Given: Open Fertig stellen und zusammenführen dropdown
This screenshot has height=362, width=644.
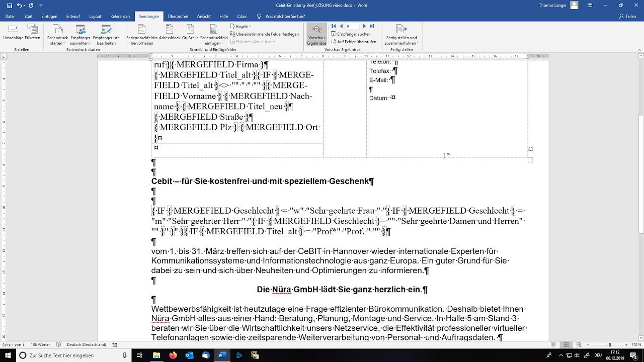Looking at the screenshot, I should [x=401, y=35].
